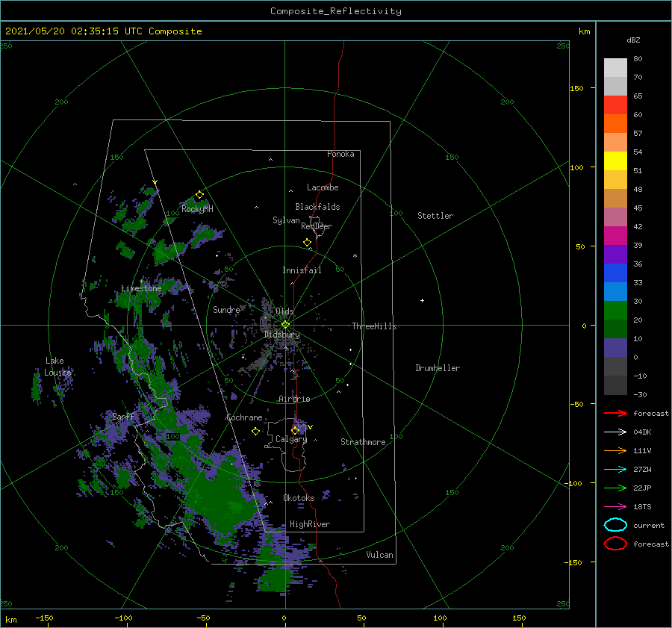This screenshot has height=628, width=672.
Task: Click the dBZ legend heading
Action: [633, 40]
